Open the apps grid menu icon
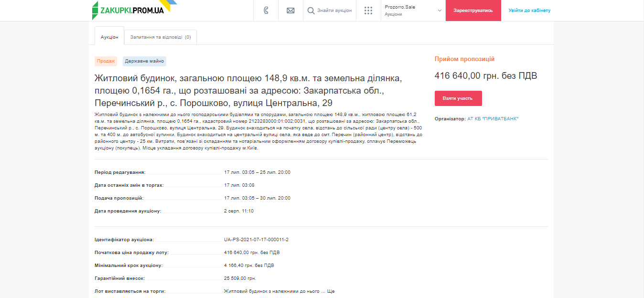Viewport: 644px width, 298px height. tap(368, 11)
